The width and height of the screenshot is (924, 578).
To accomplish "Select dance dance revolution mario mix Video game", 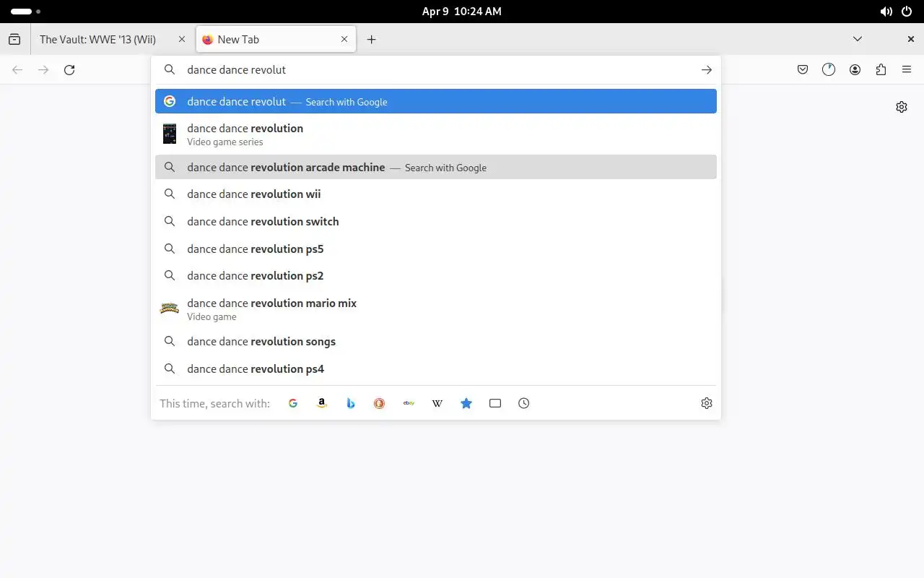I will [436, 309].
